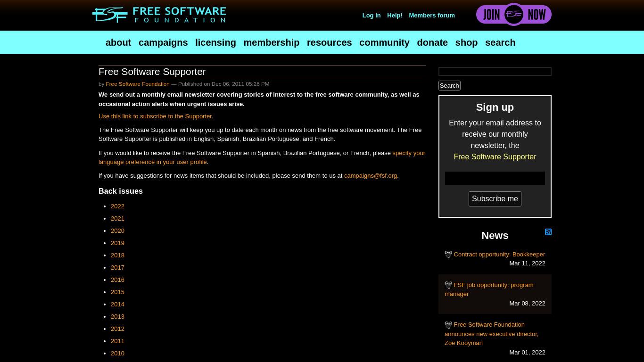Open the 2016 back issues

[x=117, y=280]
